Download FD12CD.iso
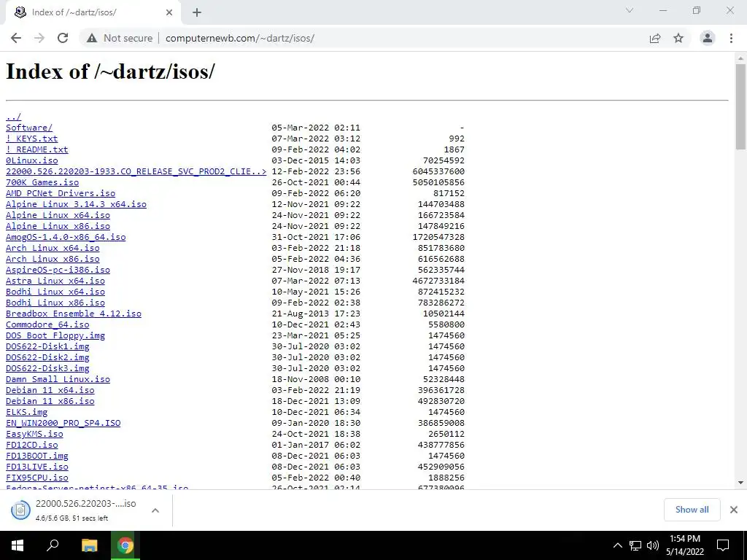747x560 pixels. (x=32, y=446)
